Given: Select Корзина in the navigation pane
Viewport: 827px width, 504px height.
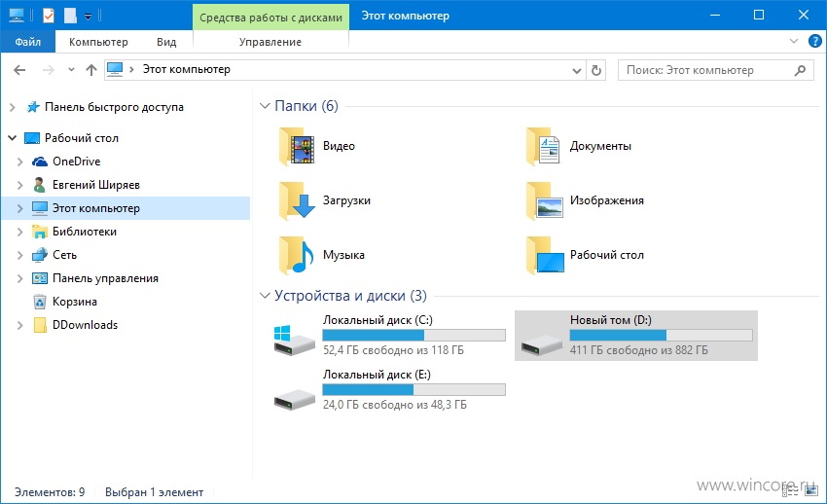Looking at the screenshot, I should coord(74,302).
